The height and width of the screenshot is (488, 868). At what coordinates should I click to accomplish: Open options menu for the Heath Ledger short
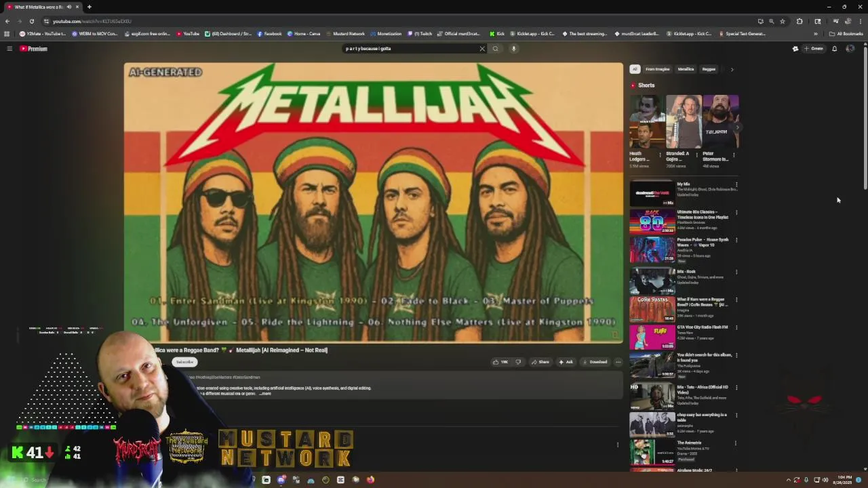coord(660,155)
